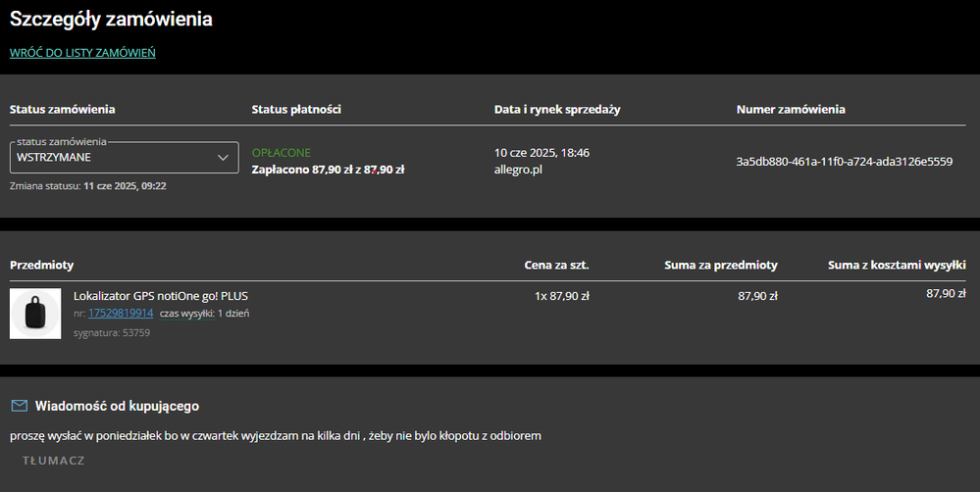This screenshot has width=980, height=492.
Task: Click the green OPŁACONE payment status
Action: point(282,153)
